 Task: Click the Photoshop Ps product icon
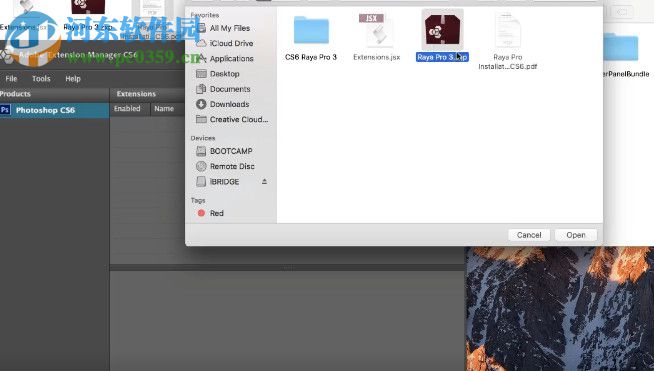pos(5,110)
